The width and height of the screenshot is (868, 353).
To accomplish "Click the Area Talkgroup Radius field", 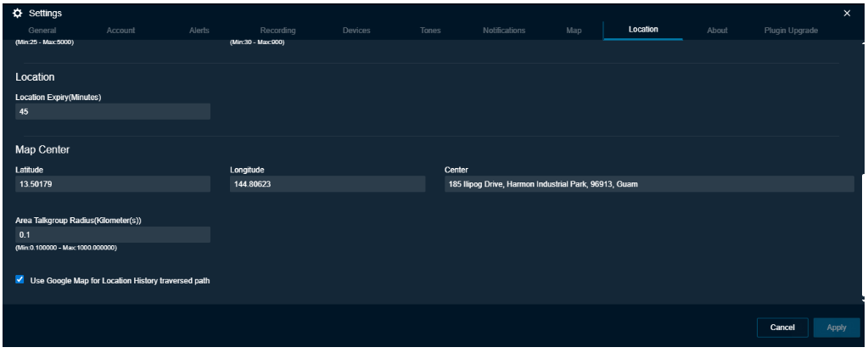I will click(x=113, y=234).
